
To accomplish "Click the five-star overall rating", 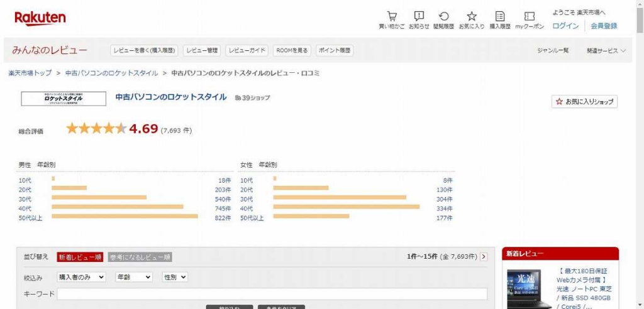I will click(96, 129).
